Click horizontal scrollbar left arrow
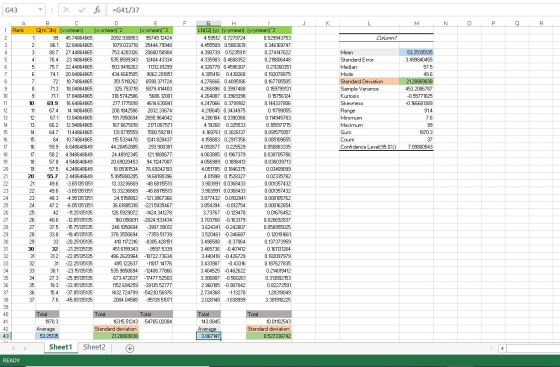The width and height of the screenshot is (560, 367). tap(502, 348)
